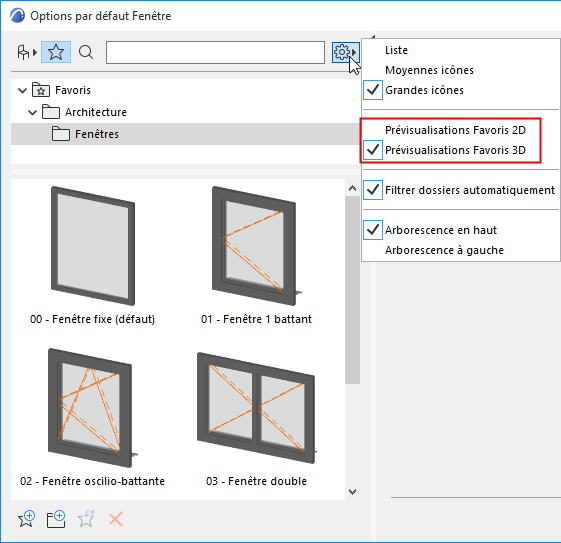This screenshot has width=561, height=543.
Task: Toggle the Favorites star button
Action: pyautogui.click(x=56, y=52)
